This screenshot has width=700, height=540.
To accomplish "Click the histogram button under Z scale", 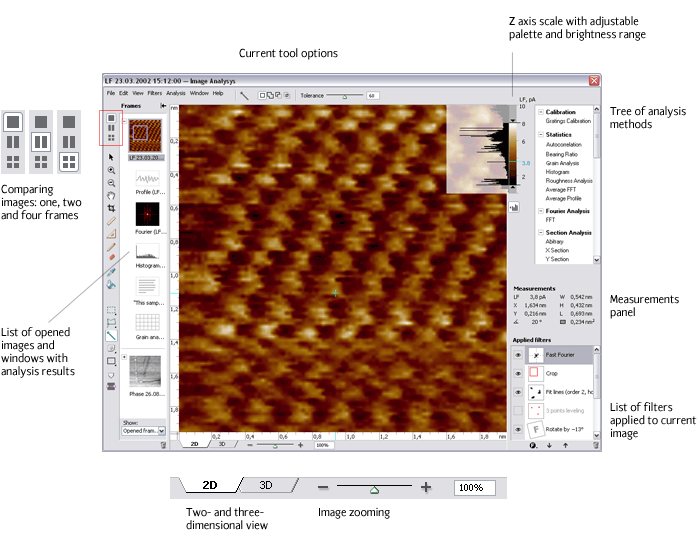I will (x=513, y=207).
